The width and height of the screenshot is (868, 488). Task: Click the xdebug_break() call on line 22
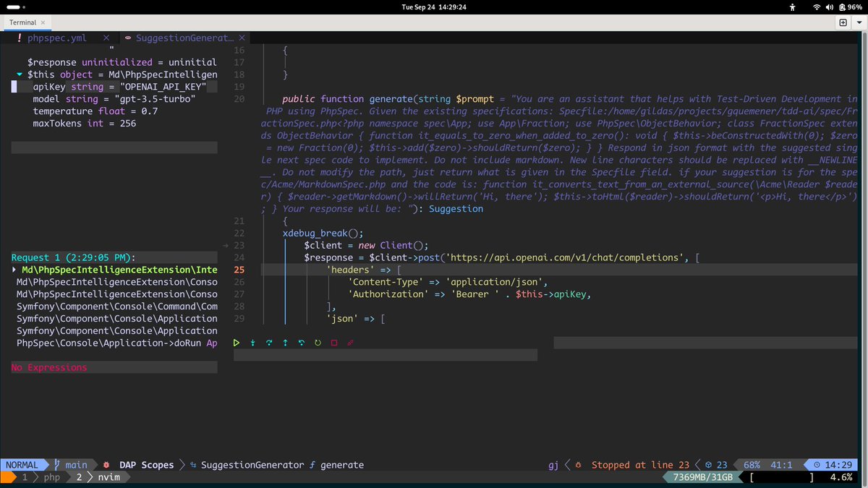click(x=323, y=233)
